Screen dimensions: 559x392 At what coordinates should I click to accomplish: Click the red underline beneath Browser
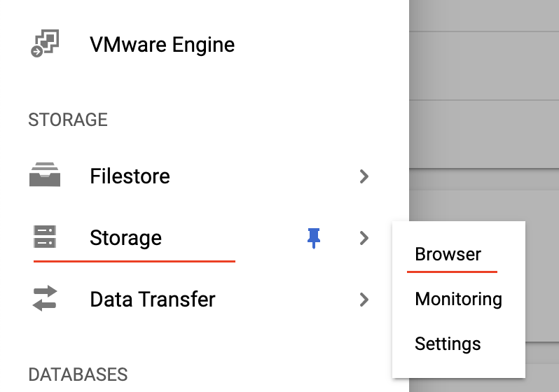[x=452, y=272]
